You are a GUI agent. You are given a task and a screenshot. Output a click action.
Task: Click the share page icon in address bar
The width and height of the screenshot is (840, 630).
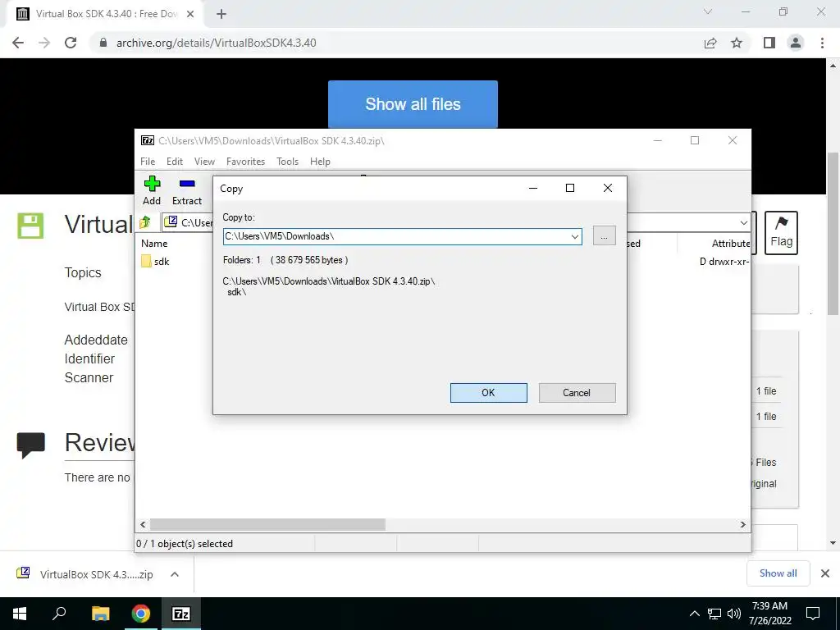[x=710, y=43]
